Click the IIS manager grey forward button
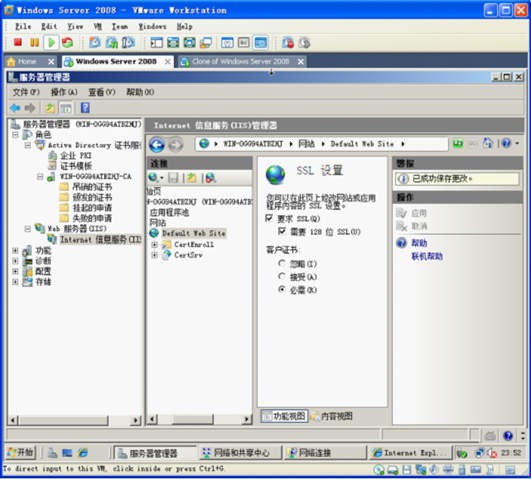The height and width of the screenshot is (479, 531). click(175, 145)
